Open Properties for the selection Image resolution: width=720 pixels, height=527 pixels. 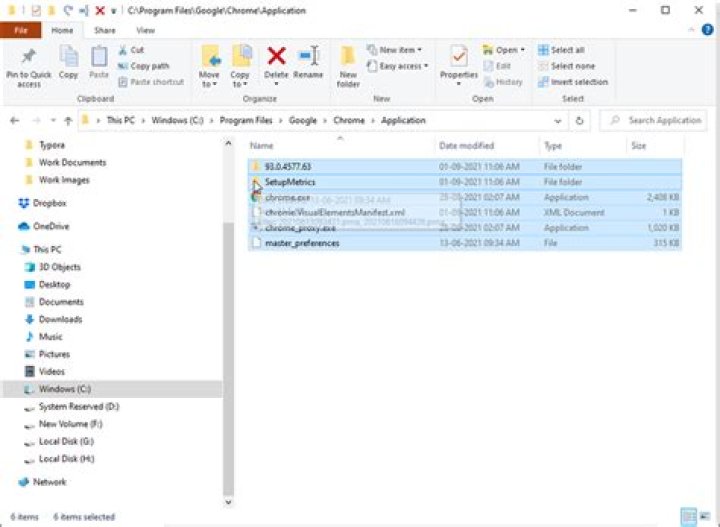(x=459, y=65)
